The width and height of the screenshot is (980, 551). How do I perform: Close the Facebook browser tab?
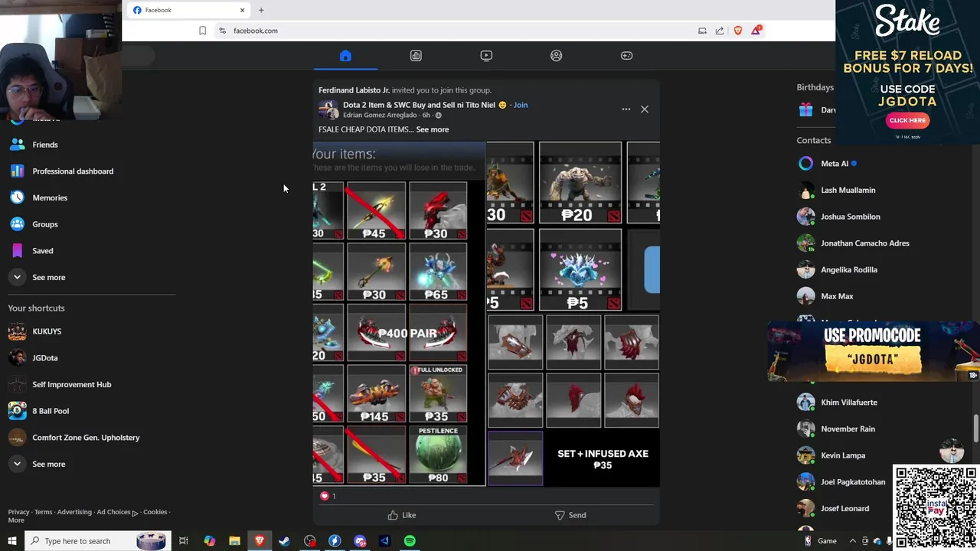tap(243, 10)
